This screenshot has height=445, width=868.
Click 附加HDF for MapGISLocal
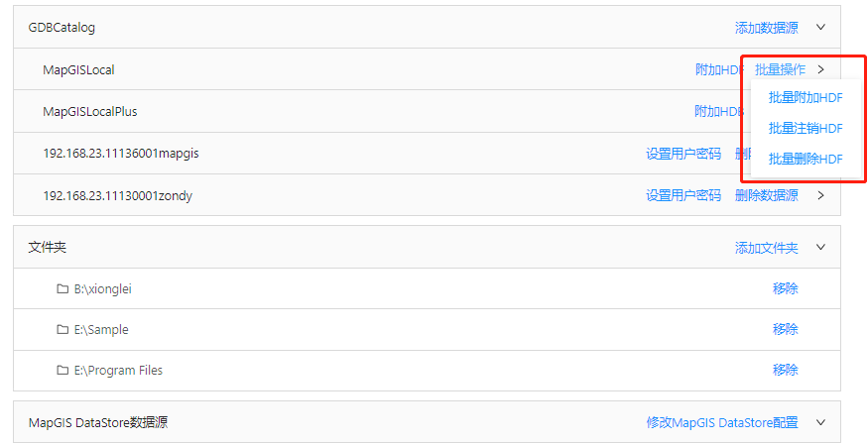click(x=718, y=69)
